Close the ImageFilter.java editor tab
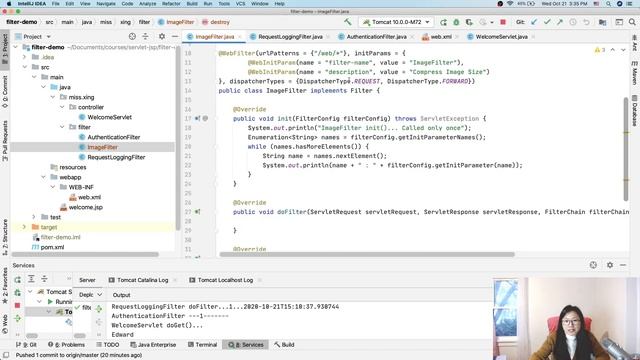Screen dimensions: 640x360 point(240,37)
